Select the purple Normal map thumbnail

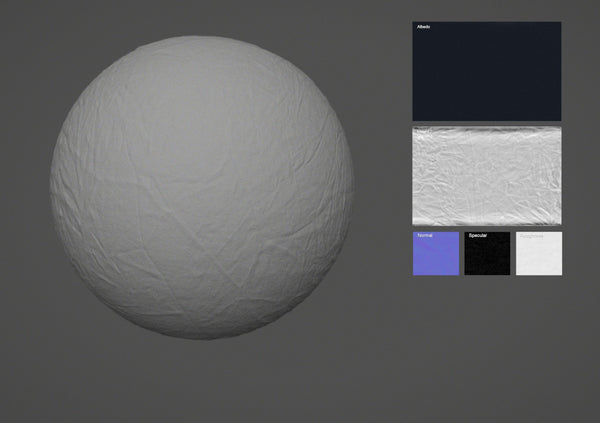click(436, 257)
